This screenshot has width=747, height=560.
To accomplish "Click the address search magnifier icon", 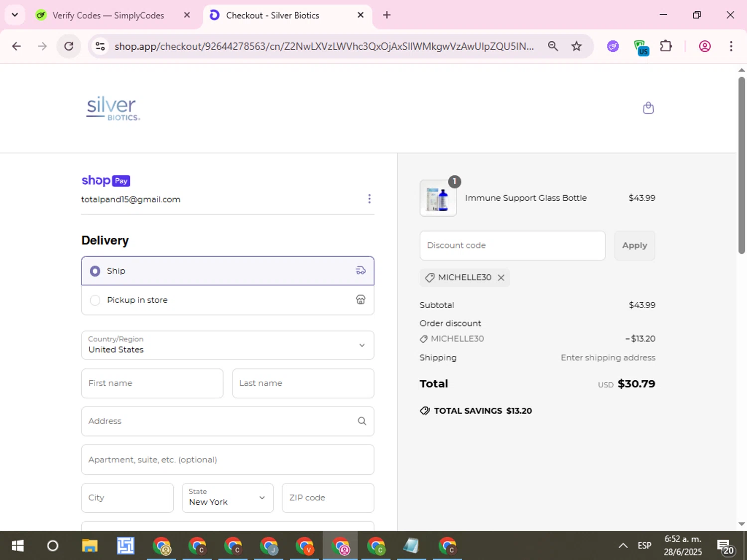I will coord(362,421).
